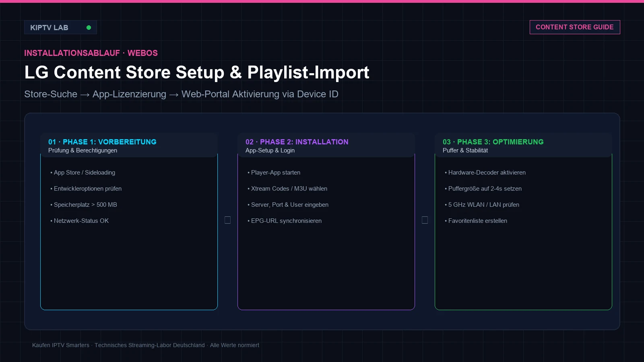Click the title 'LG Content Store Setup & Playlist-Import'

[197, 73]
